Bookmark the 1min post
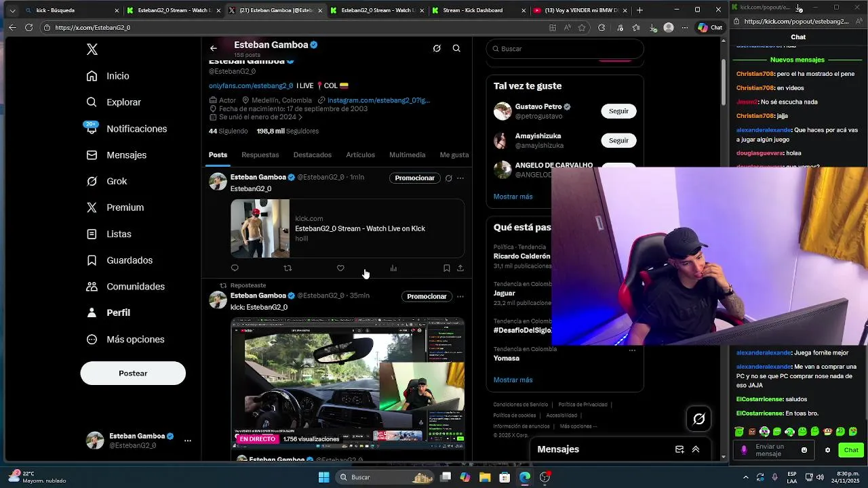Image resolution: width=868 pixels, height=488 pixels. tap(446, 268)
